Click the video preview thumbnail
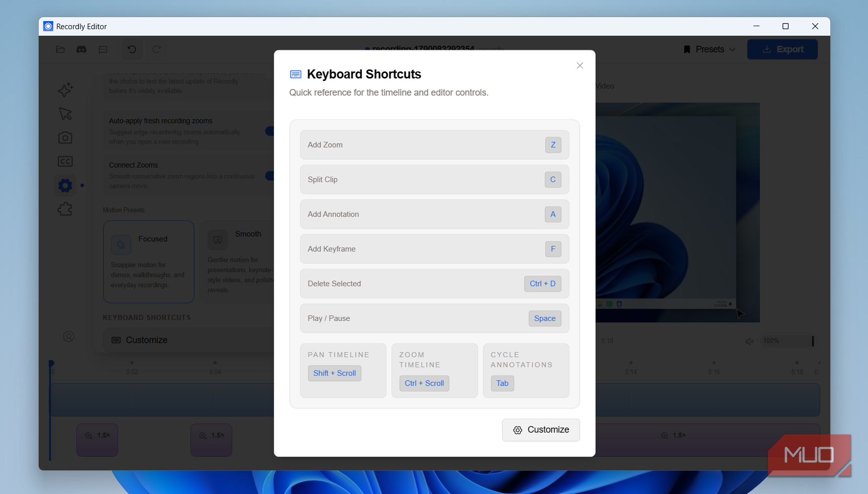868x494 pixels. pos(678,212)
